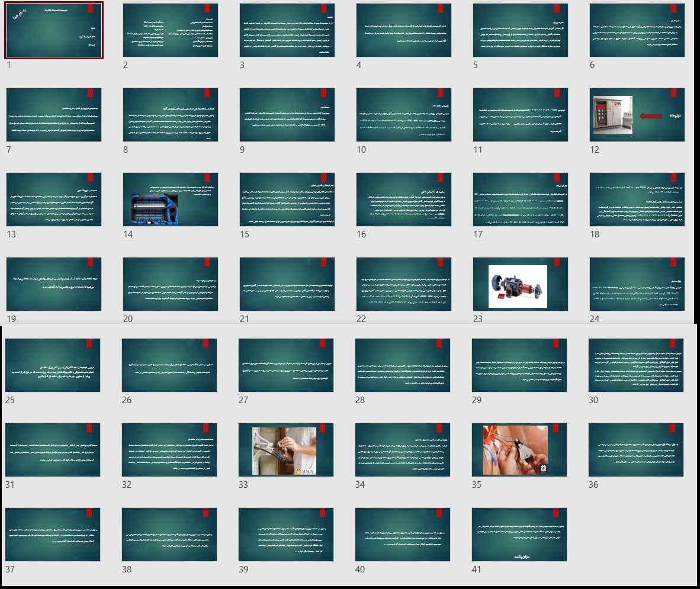Pick slide 7 thumbnail
The height and width of the screenshot is (589, 700).
(54, 115)
